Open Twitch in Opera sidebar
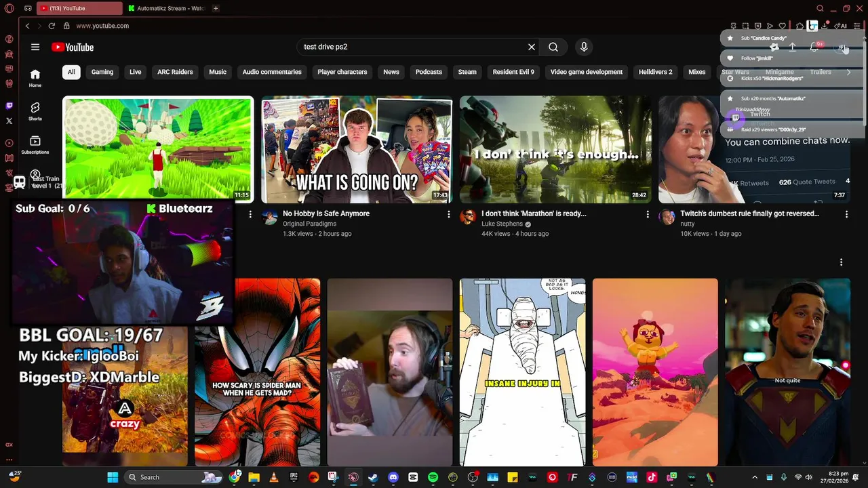 coord(9,106)
